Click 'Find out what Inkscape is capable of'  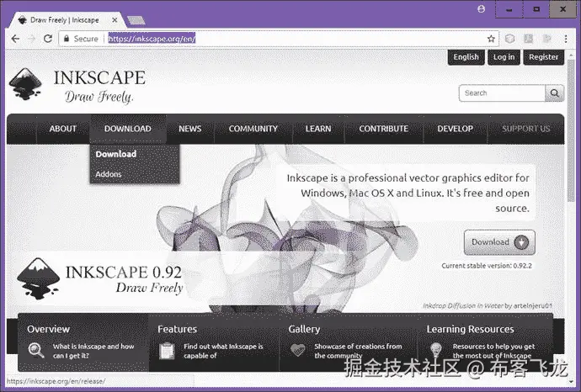[223, 351]
